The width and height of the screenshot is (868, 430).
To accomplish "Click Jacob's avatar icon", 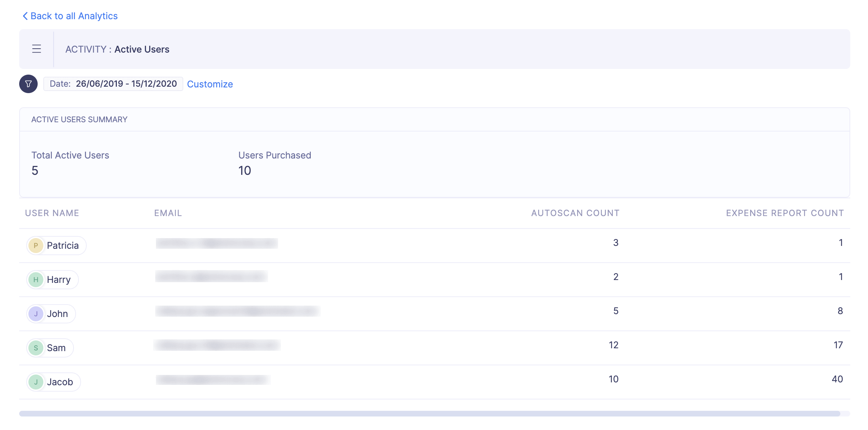I will (x=36, y=382).
